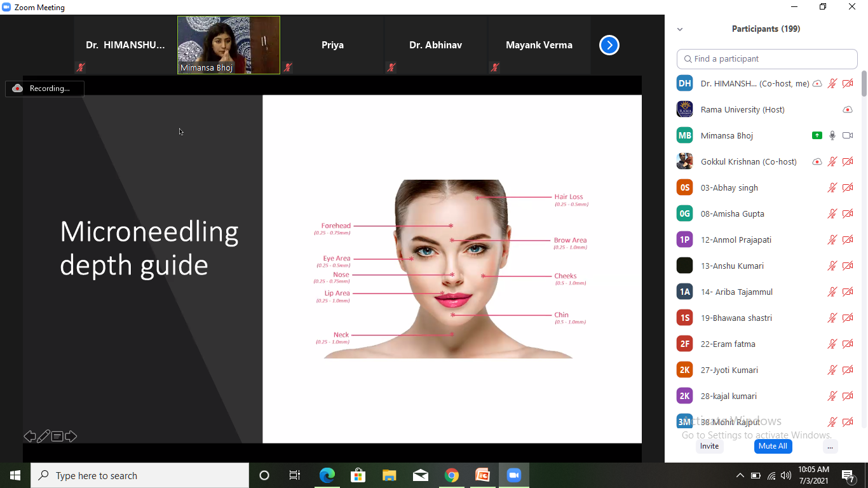Image resolution: width=868 pixels, height=488 pixels.
Task: Open Google Chrome from taskbar
Action: click(x=451, y=475)
